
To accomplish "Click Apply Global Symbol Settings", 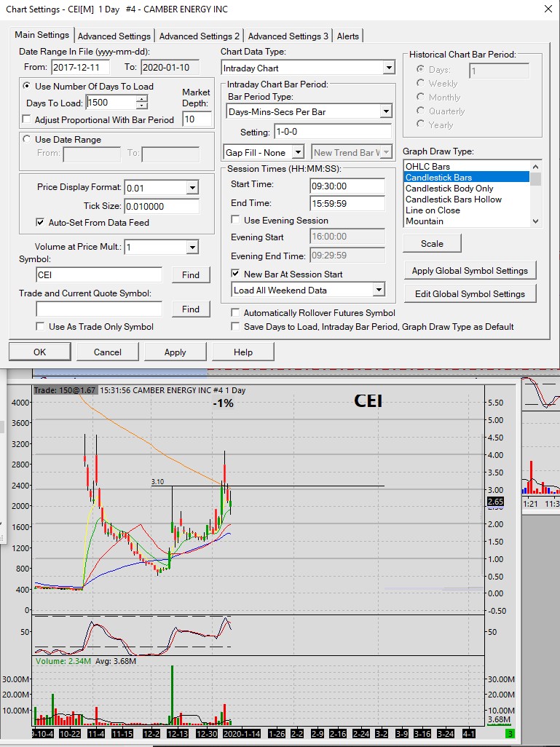I will [470, 271].
